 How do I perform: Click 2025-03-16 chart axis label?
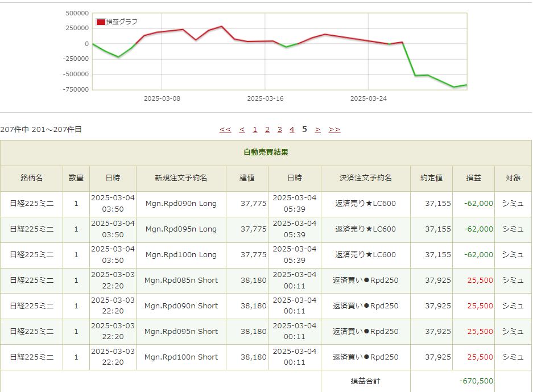tap(265, 98)
